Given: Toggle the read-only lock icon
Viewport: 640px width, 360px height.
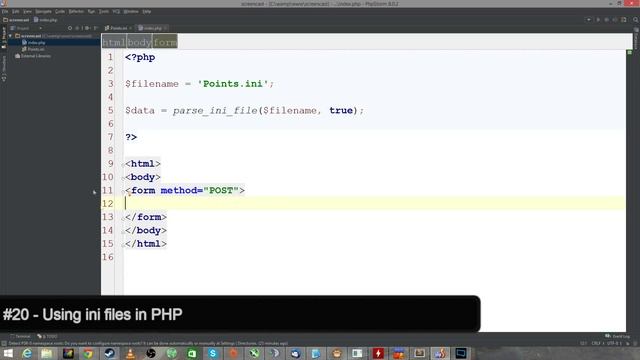Looking at the screenshot, I should (x=627, y=344).
